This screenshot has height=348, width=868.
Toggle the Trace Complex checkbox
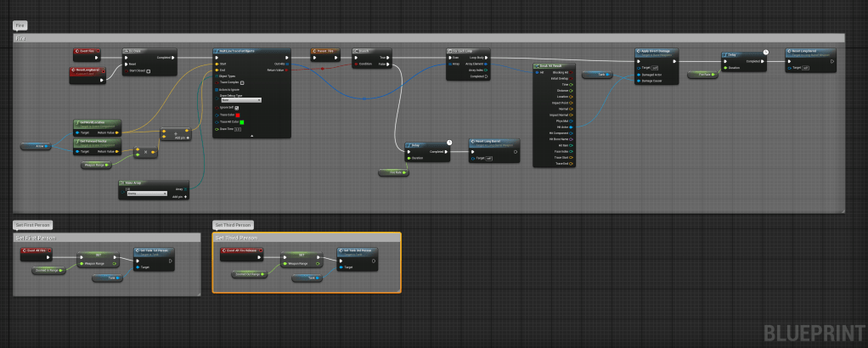coord(243,81)
